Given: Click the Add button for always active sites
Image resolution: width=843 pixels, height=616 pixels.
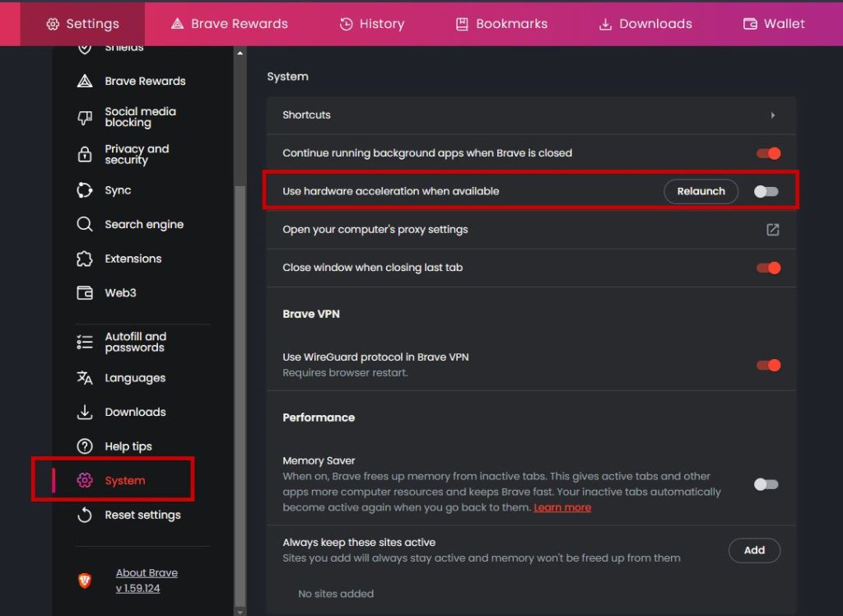Looking at the screenshot, I should coord(754,550).
